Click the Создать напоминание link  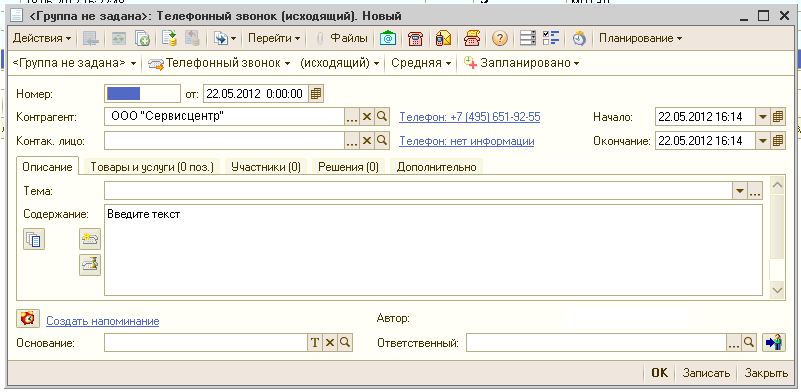click(103, 321)
